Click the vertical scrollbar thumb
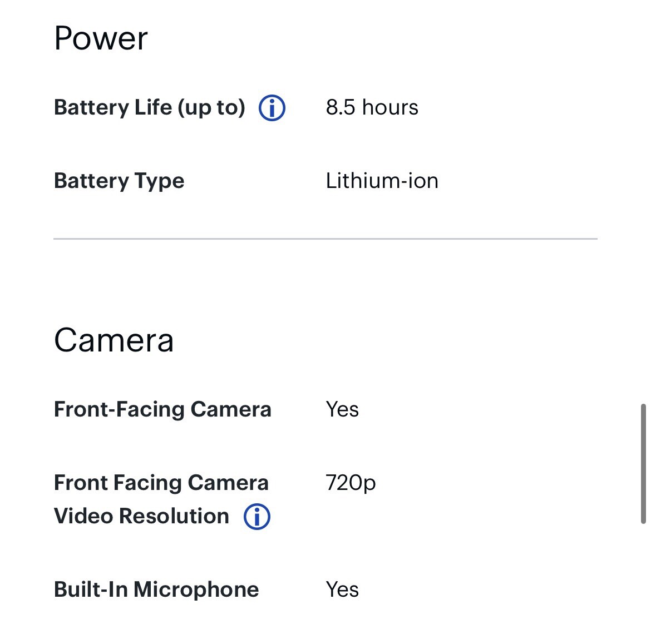Screen dimensions: 651x644 tap(643, 463)
